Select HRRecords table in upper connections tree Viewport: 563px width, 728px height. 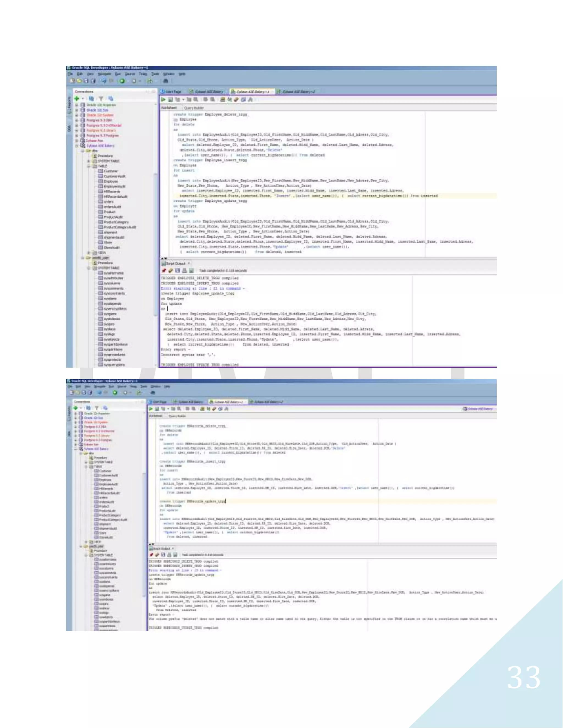[111, 192]
